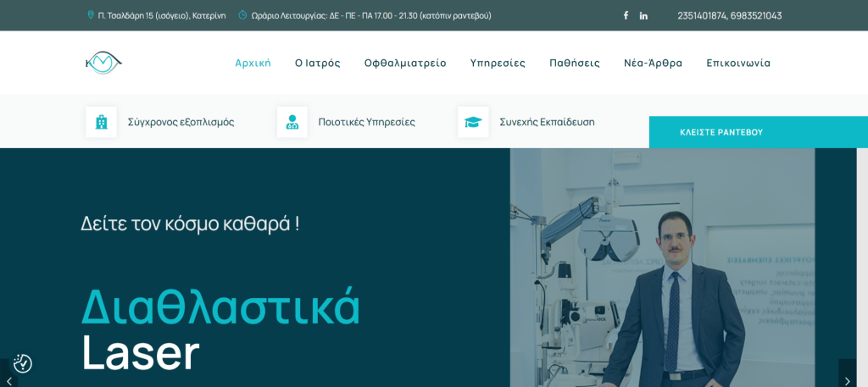868x387 pixels.
Task: Click the Δείτε τον κόσμο καθαρά heading
Action: pos(191,224)
